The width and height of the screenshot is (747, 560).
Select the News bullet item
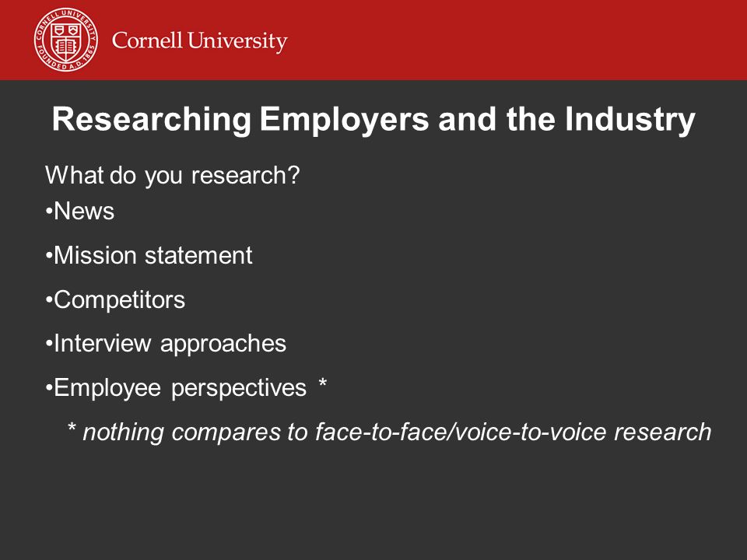[x=80, y=211]
